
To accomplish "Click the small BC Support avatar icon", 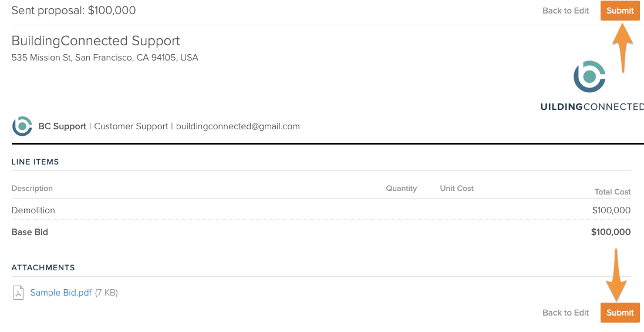I will click(22, 126).
